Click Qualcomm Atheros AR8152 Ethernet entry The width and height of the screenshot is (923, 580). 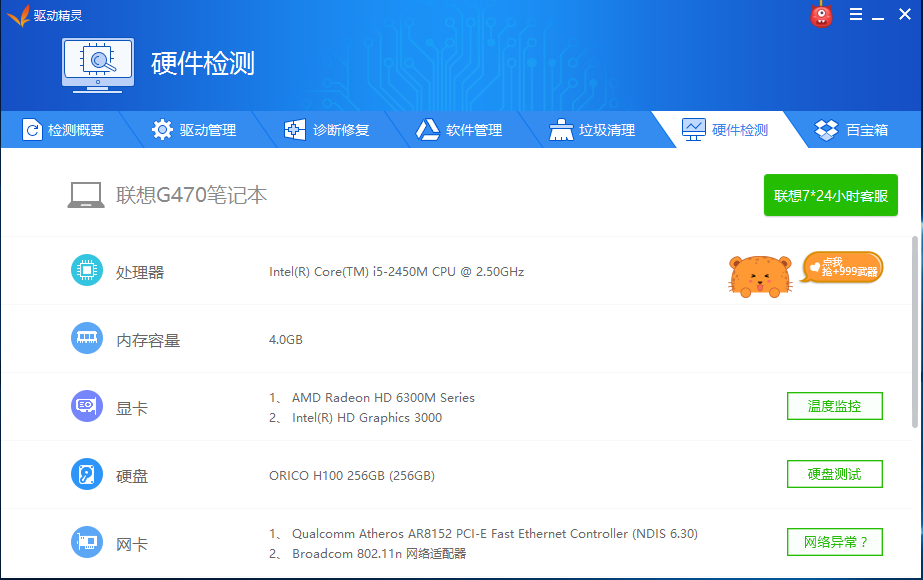coord(495,533)
